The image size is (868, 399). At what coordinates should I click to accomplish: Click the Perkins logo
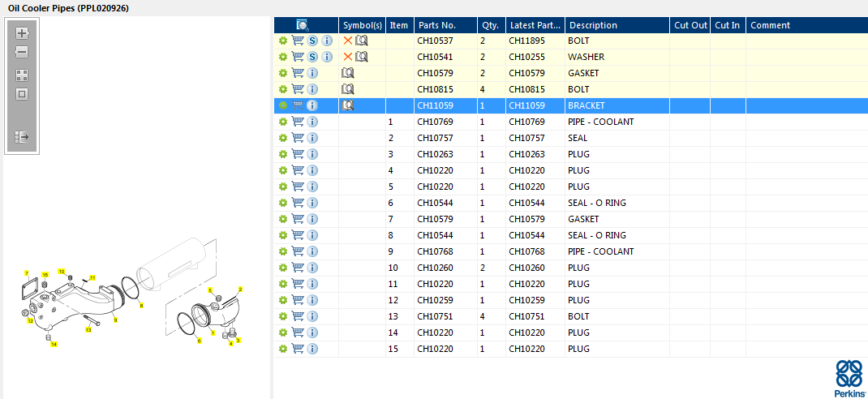tap(849, 378)
